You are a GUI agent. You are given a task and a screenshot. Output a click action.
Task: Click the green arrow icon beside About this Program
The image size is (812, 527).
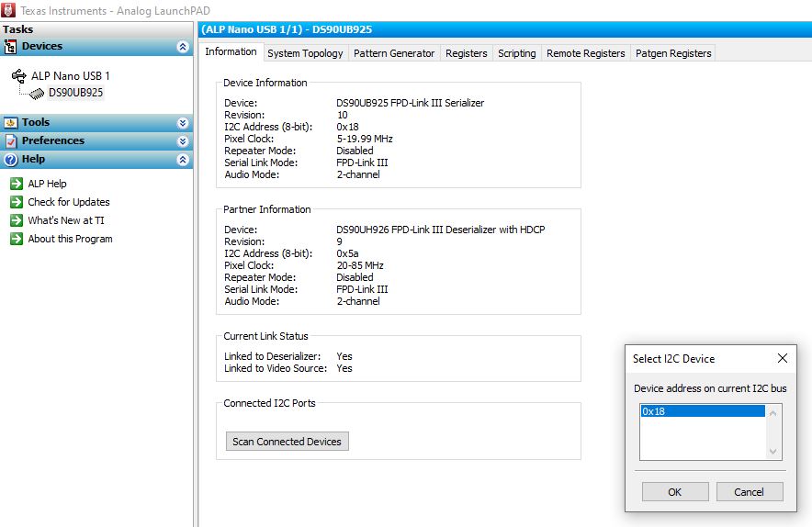click(17, 239)
